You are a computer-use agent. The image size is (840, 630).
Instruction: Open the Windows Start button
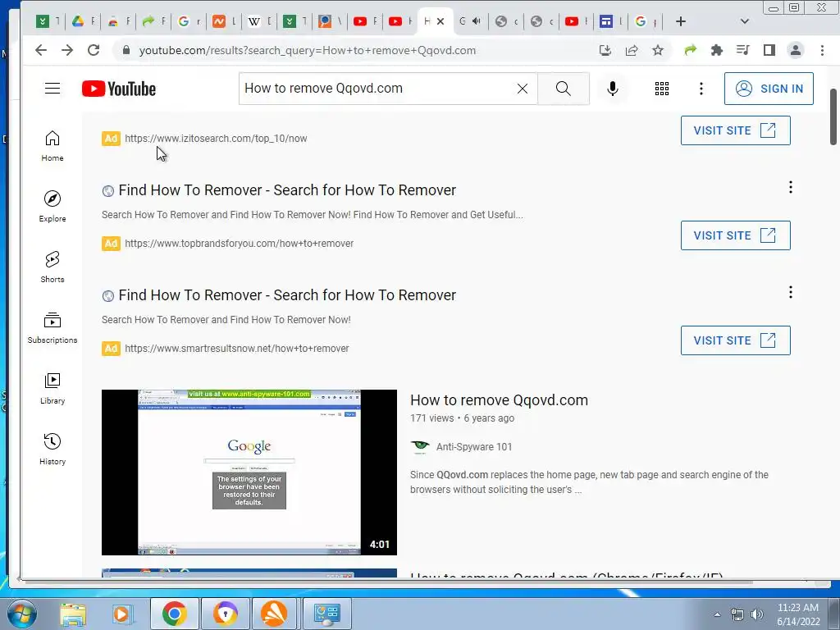click(x=22, y=614)
